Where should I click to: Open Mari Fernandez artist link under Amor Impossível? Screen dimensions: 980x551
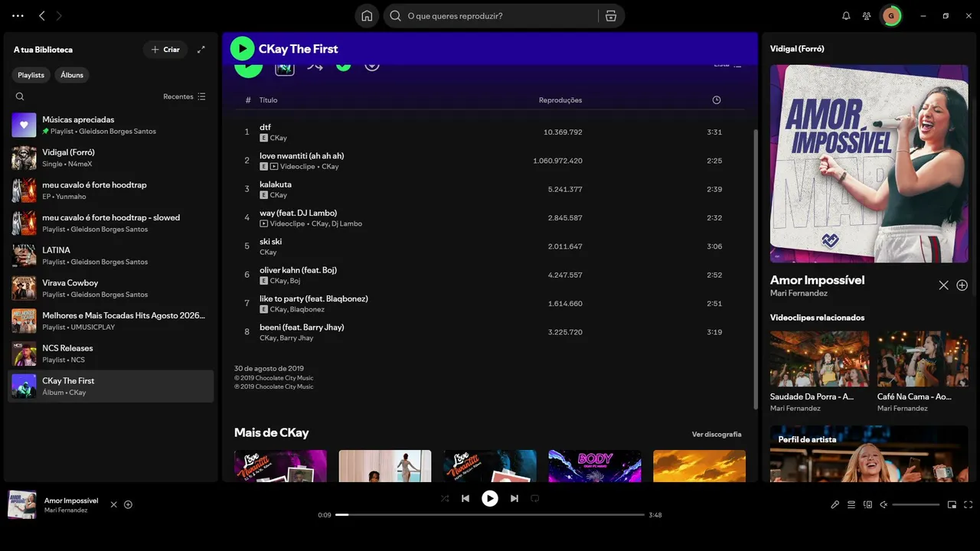pyautogui.click(x=799, y=293)
